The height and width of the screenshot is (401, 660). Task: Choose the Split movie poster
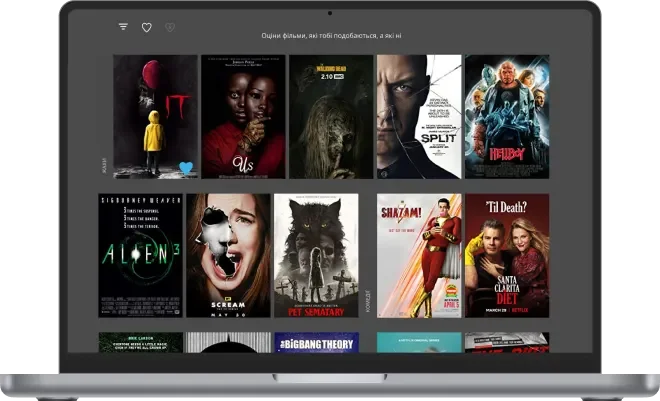pos(419,116)
